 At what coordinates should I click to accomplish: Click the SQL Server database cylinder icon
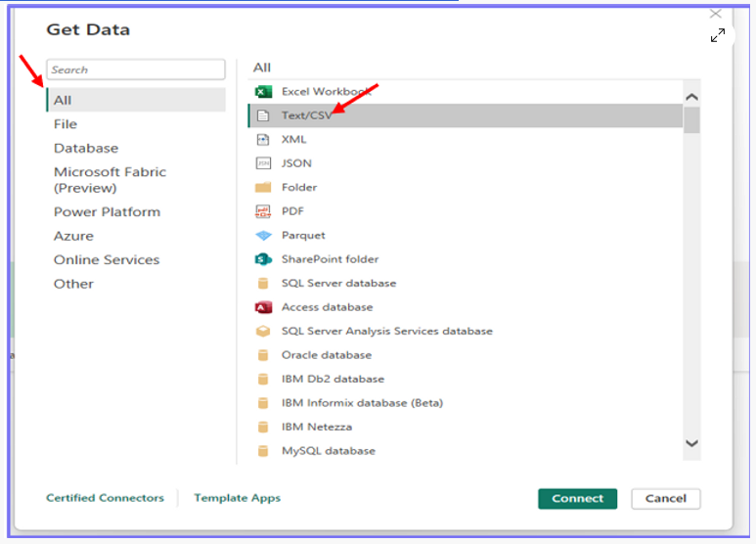tap(263, 283)
